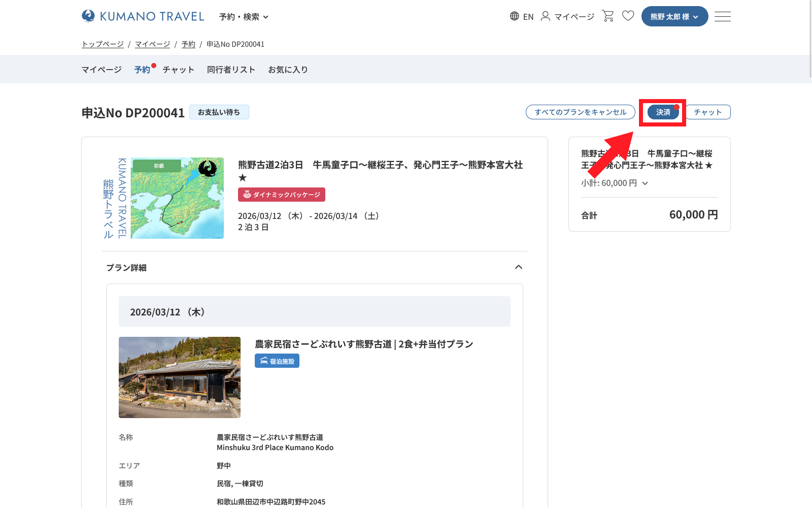Collapse the プラン詳細 section

tap(518, 267)
